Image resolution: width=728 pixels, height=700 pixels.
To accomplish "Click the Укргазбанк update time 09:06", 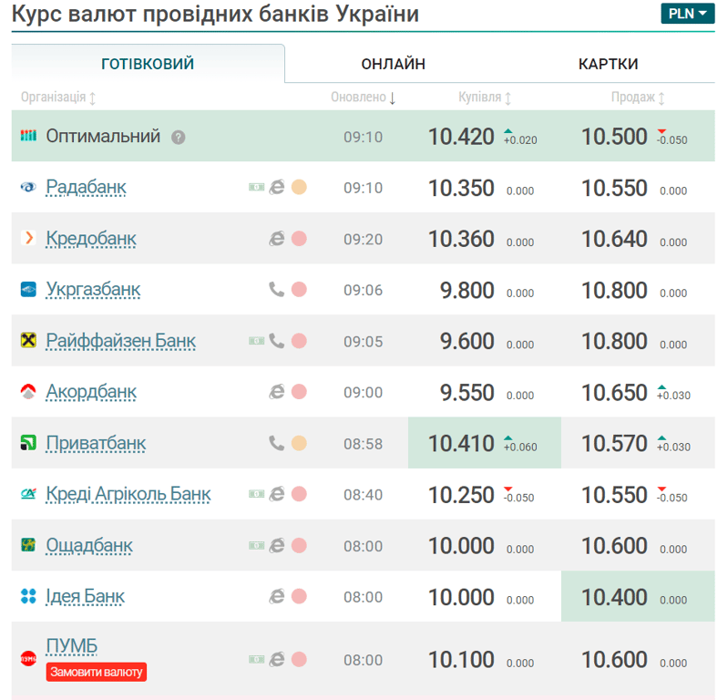I will (x=363, y=291).
